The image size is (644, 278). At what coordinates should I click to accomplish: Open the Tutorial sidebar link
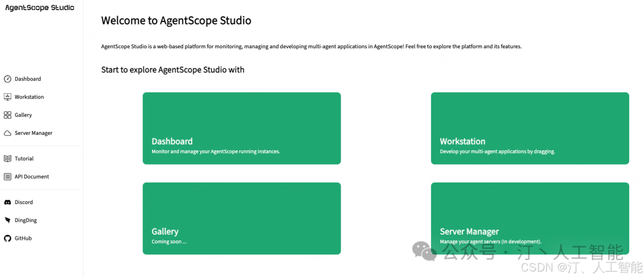24,159
